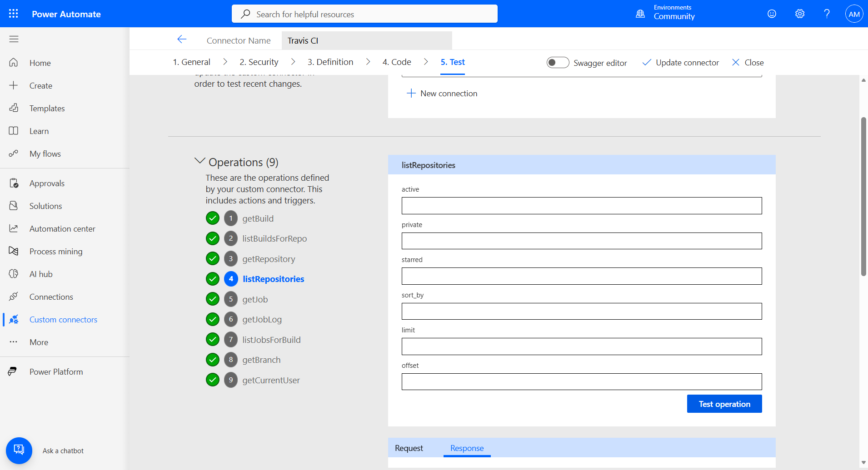This screenshot has height=470, width=868.
Task: Click the private input field
Action: pyautogui.click(x=582, y=241)
